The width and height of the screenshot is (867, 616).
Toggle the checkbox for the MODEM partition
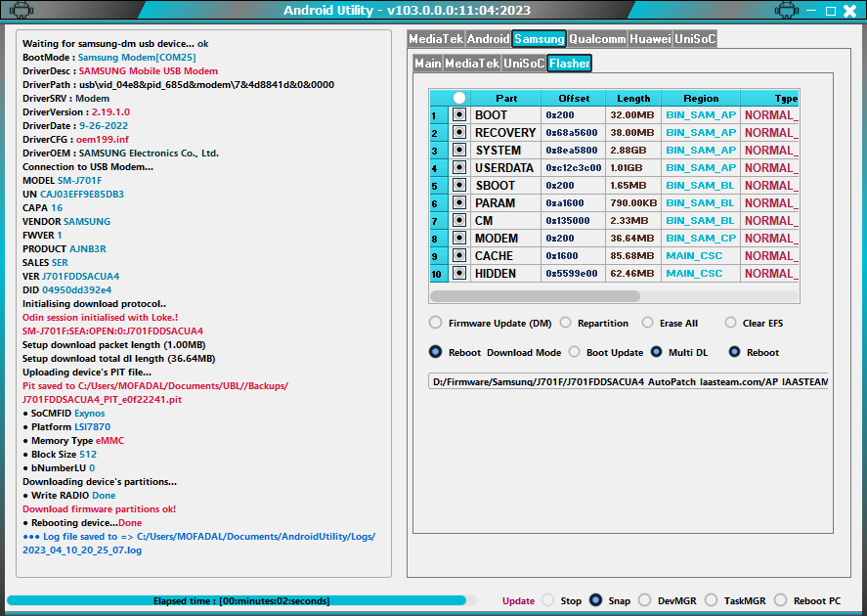pos(459,239)
